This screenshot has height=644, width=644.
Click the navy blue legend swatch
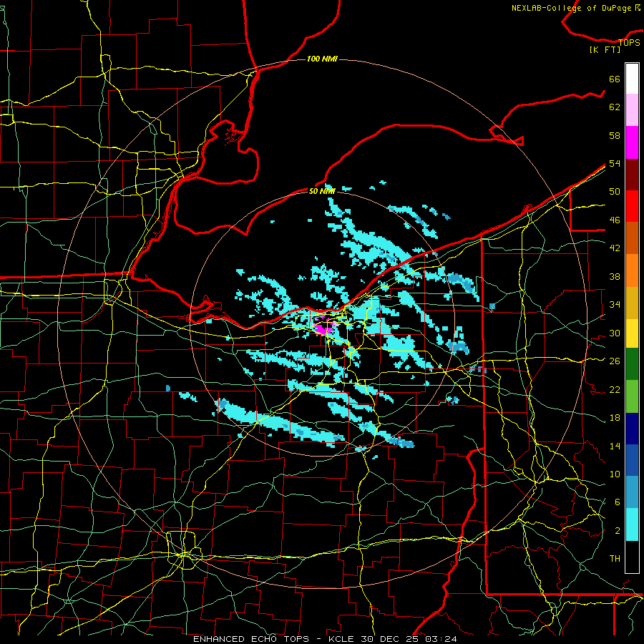coord(632,429)
